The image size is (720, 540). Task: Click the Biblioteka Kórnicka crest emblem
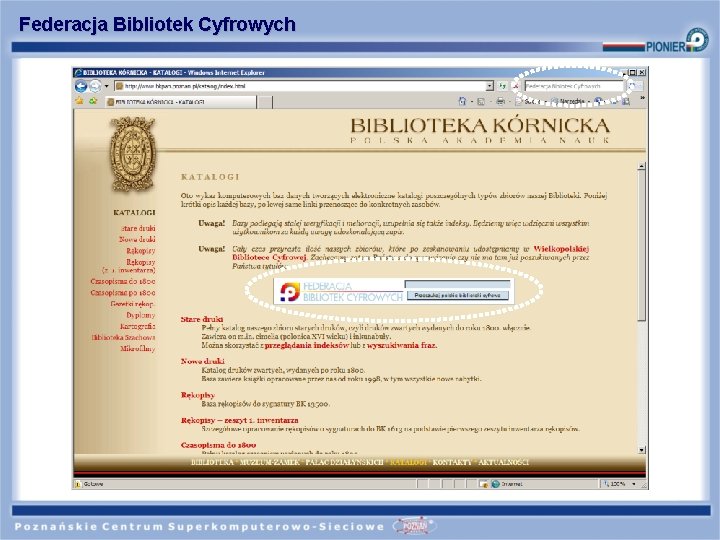pos(133,154)
